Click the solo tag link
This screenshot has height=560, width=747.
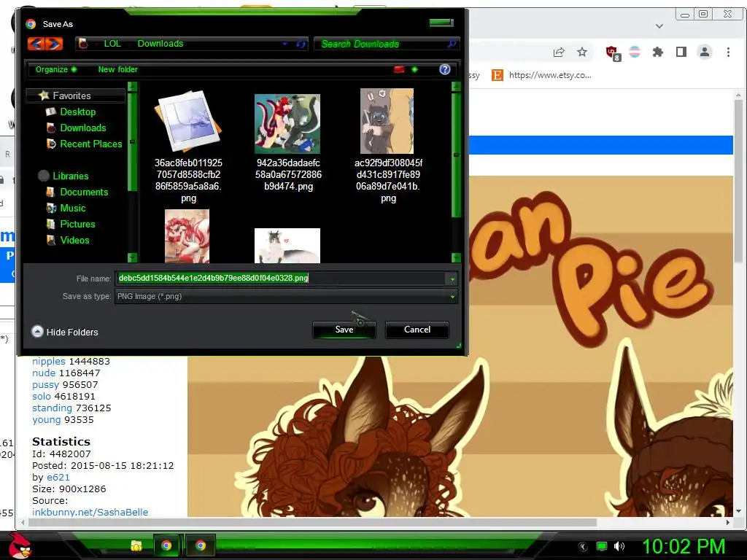click(42, 396)
